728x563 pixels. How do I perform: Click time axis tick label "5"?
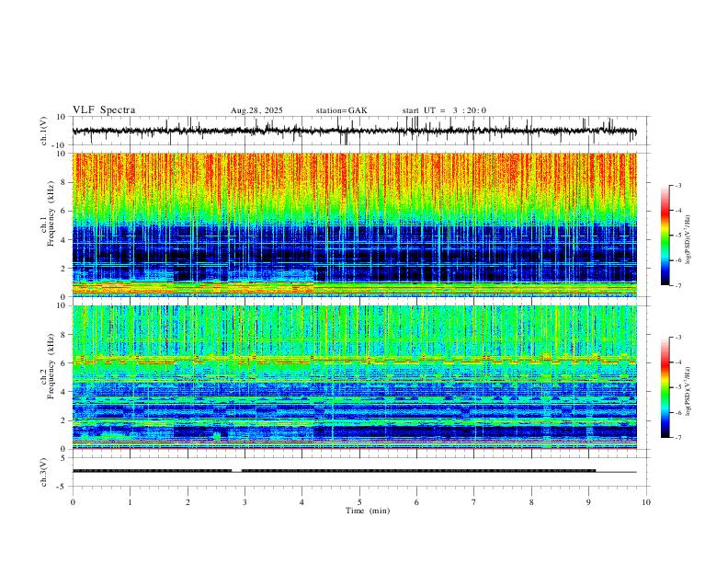coord(359,502)
